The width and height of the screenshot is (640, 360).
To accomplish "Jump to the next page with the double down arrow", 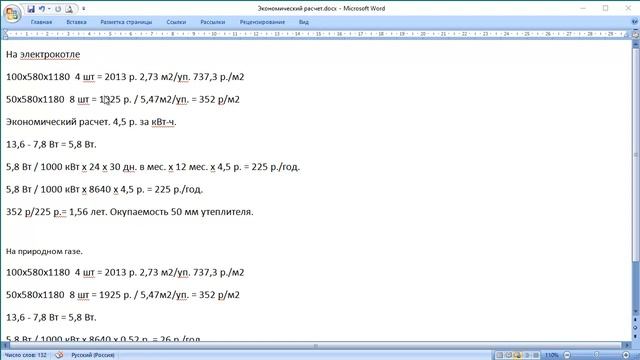I will [x=636, y=335].
